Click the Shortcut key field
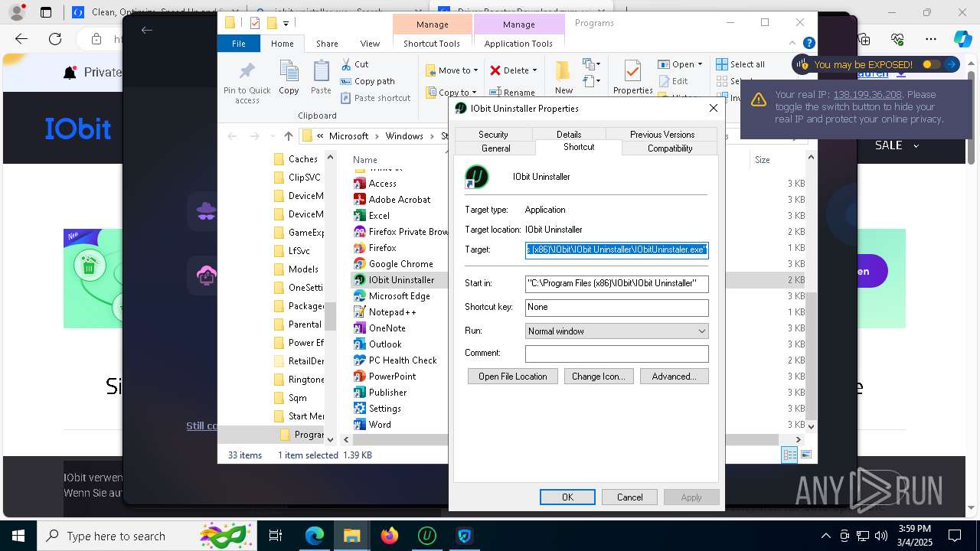Viewport: 980px width, 551px height. point(616,307)
